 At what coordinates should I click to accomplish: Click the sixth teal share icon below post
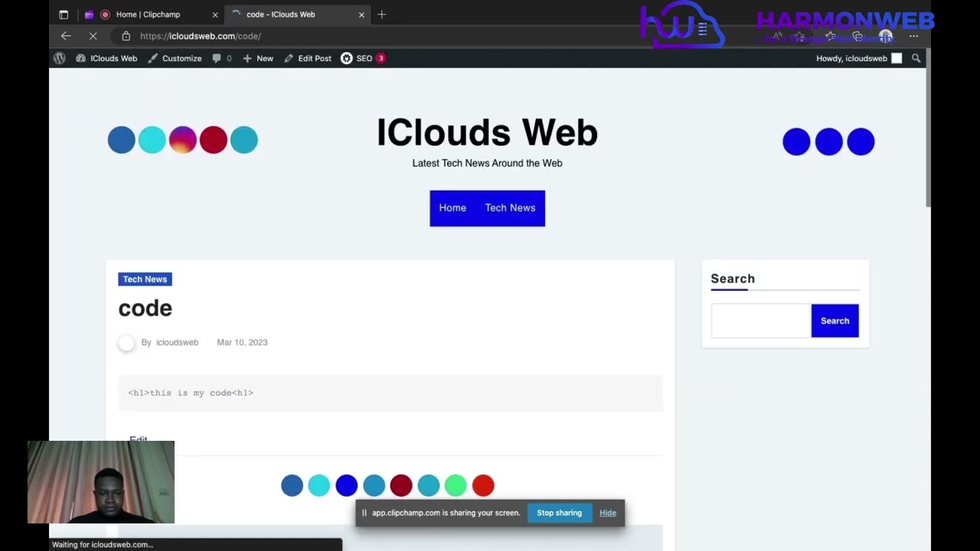(429, 485)
